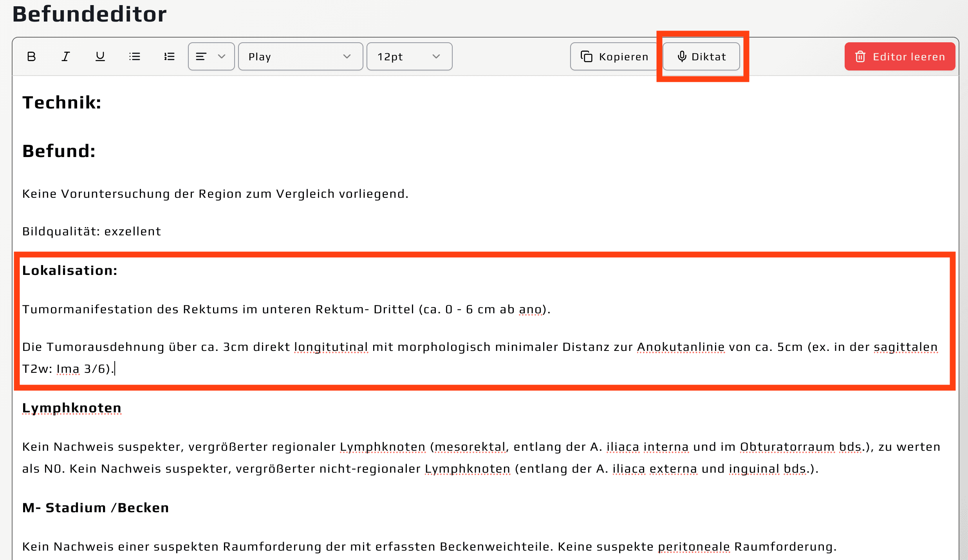
Task: Insert a numbered list
Action: [169, 57]
